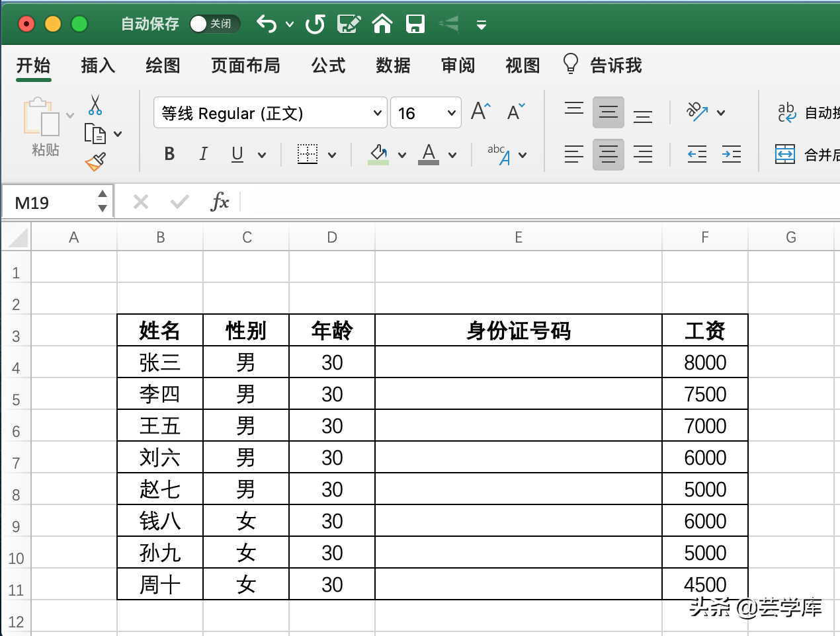Screen dimensions: 840x636
Task: Toggle Bold formatting
Action: tap(169, 154)
